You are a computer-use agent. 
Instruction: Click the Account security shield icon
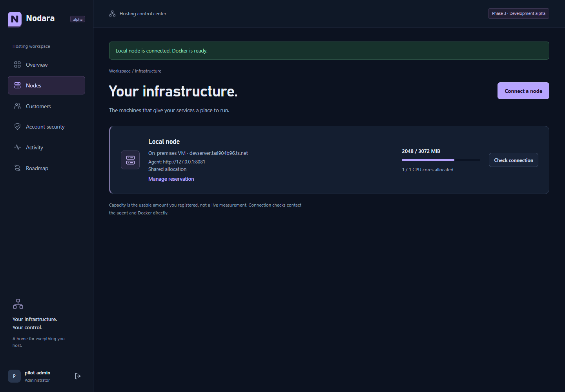[x=17, y=127]
